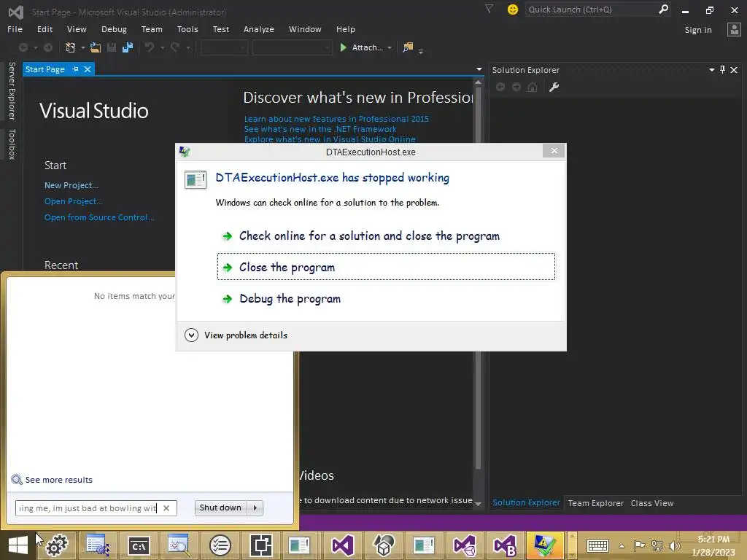Click Sign in link

coord(698,30)
